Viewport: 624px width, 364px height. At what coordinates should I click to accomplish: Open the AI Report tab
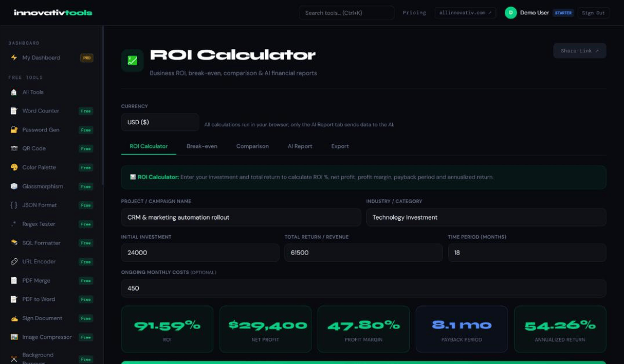point(300,146)
